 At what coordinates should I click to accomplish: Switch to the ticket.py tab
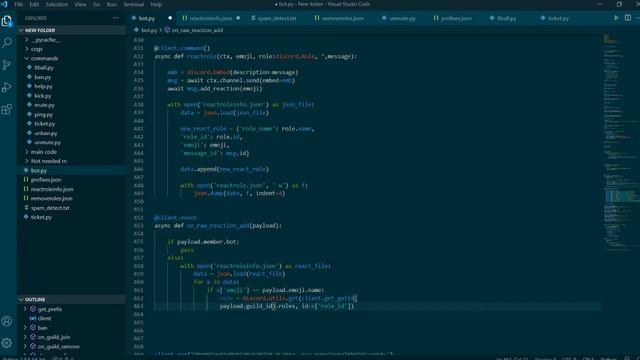pyautogui.click(x=558, y=18)
